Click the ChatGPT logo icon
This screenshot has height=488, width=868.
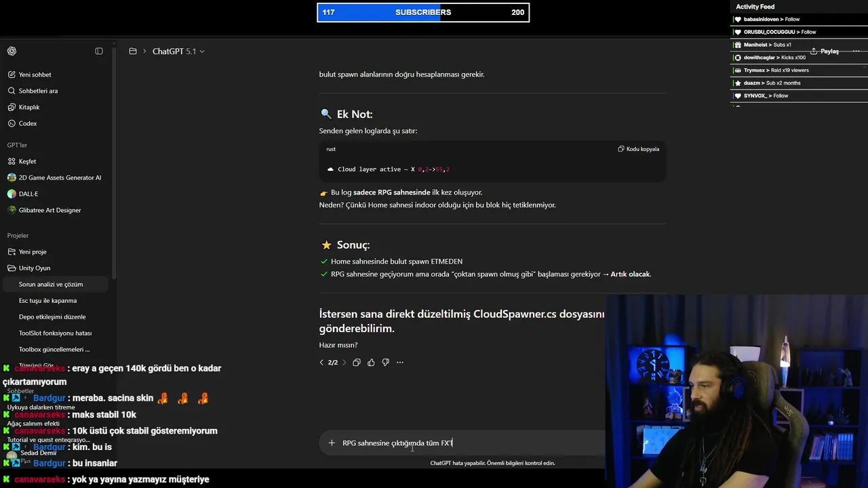coord(12,52)
